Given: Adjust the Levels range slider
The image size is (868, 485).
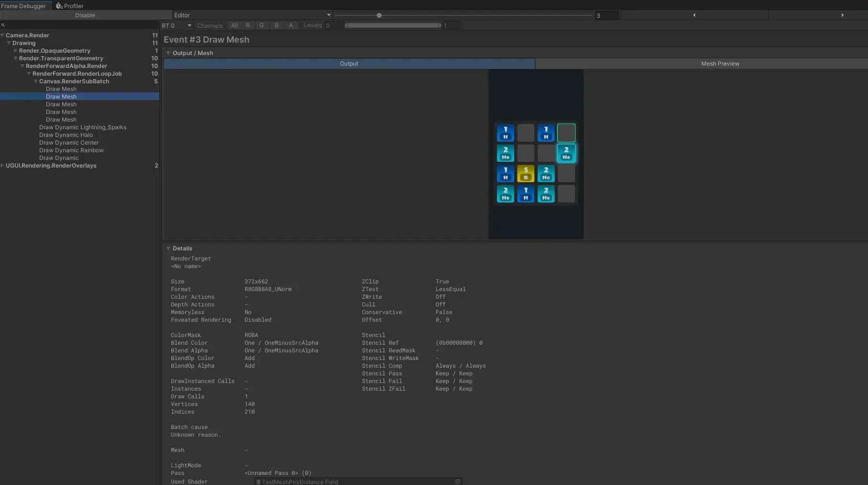Looking at the screenshot, I should [393, 25].
